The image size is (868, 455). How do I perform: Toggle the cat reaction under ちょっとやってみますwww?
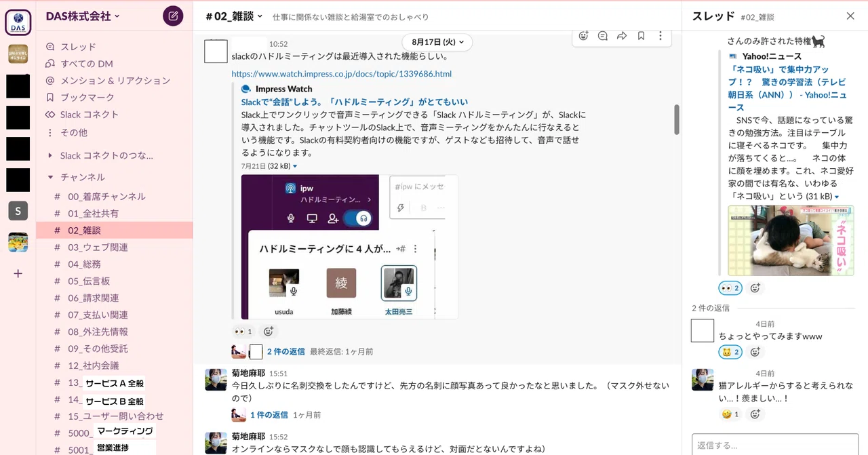(730, 352)
